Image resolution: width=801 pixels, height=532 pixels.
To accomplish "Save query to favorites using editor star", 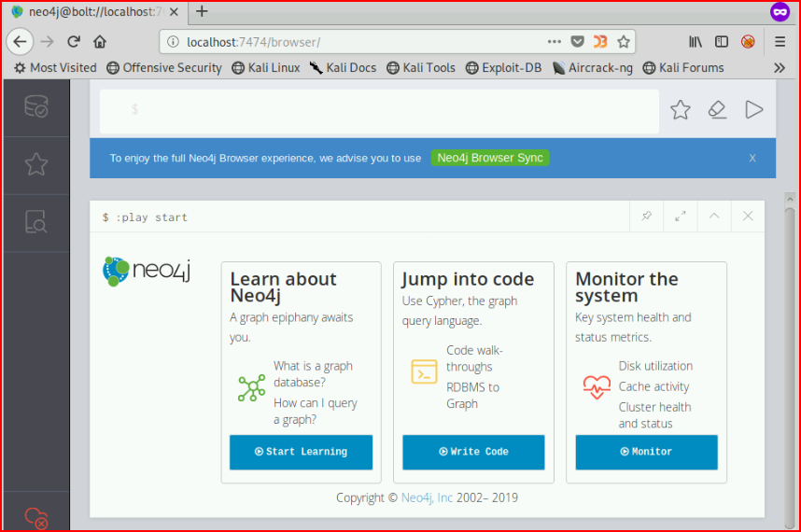I will [680, 110].
